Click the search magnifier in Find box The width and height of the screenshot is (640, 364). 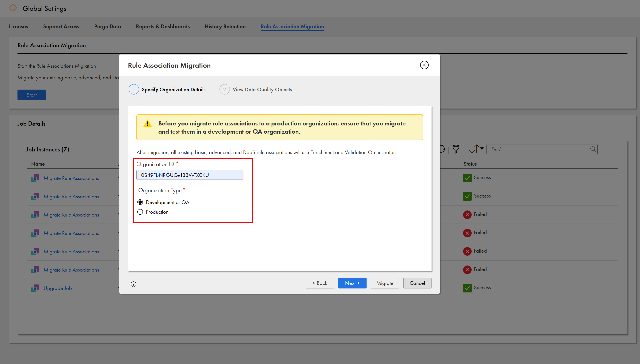(593, 149)
